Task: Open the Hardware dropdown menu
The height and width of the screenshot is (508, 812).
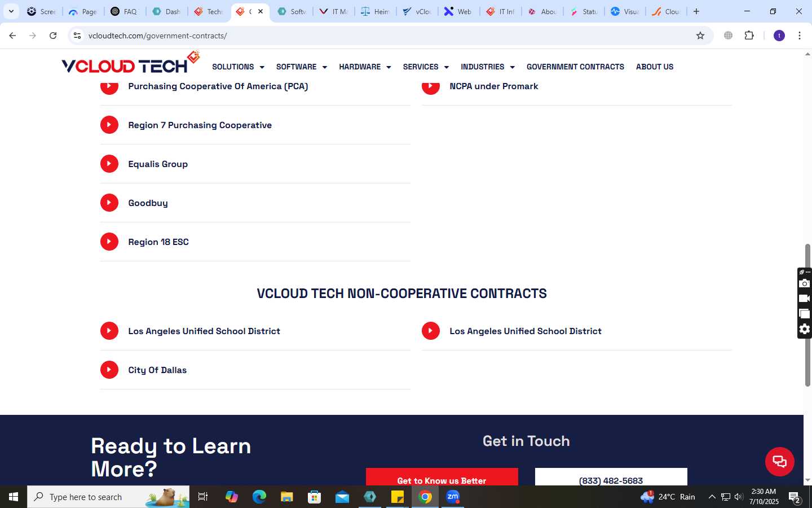Action: 365,67
